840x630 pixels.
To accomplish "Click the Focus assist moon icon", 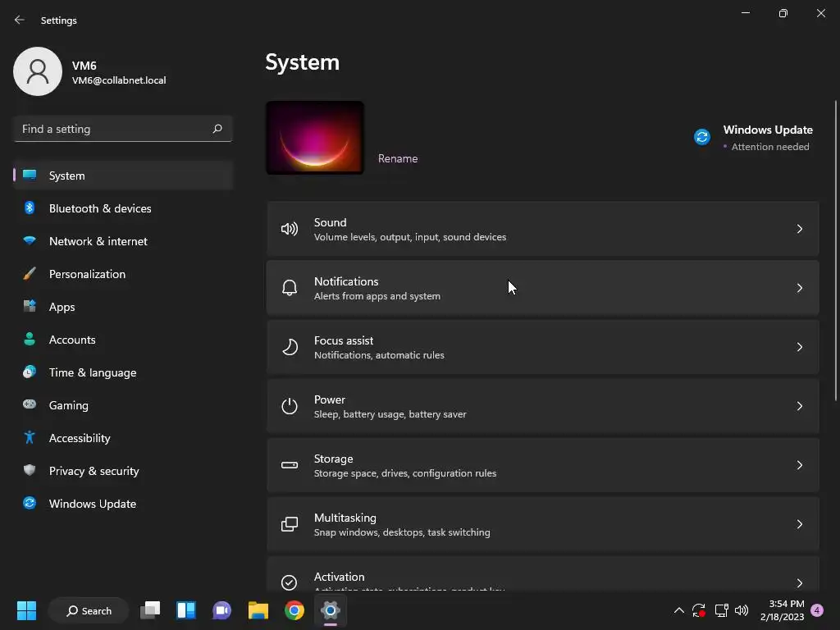I will coord(290,347).
